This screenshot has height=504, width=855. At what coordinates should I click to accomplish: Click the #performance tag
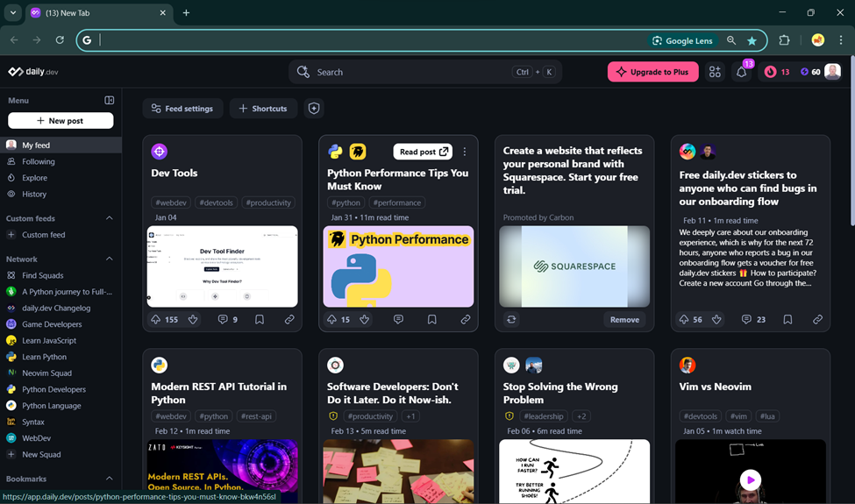(397, 202)
